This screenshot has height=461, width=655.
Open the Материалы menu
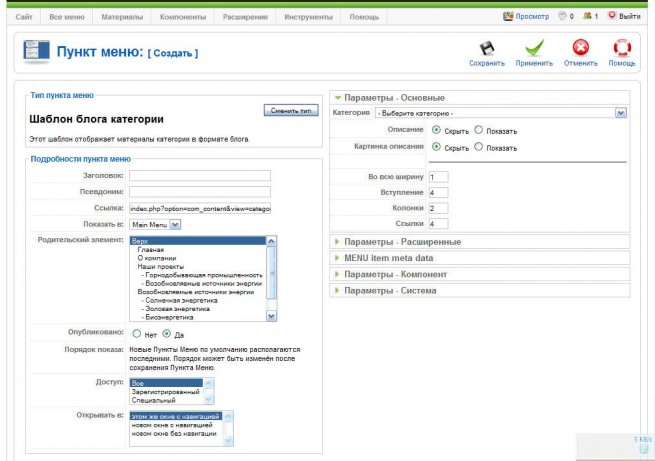coord(122,17)
